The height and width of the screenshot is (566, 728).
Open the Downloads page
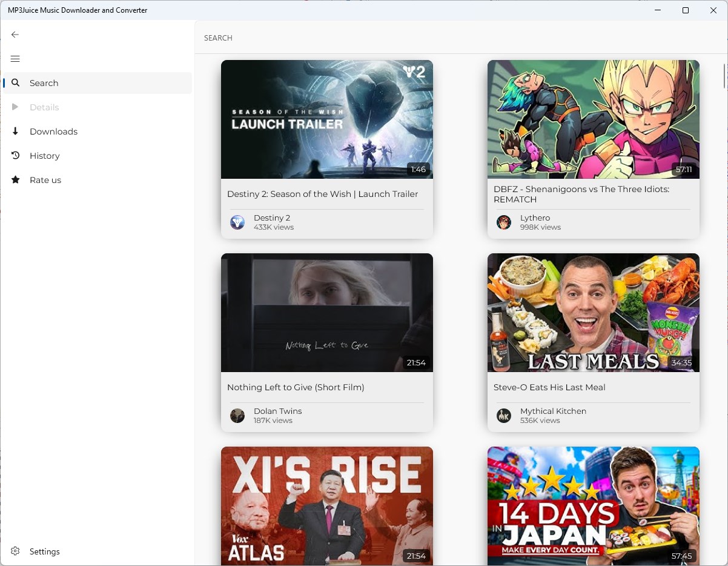click(x=98, y=132)
